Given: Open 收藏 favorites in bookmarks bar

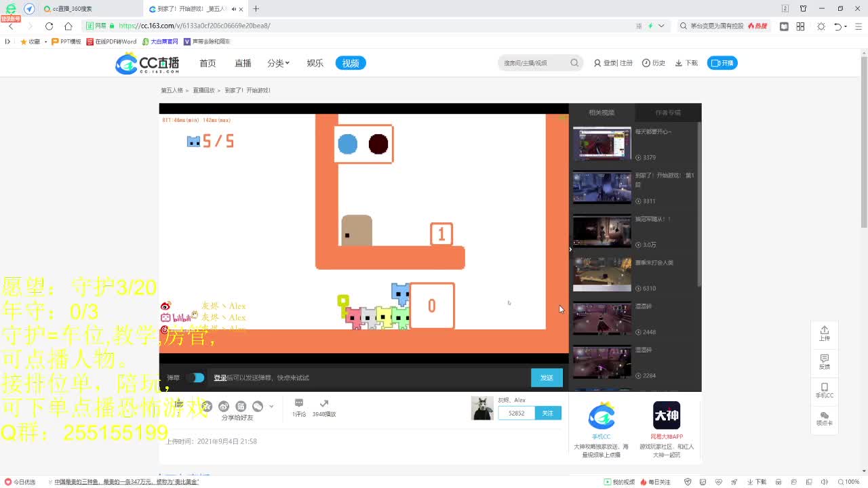Looking at the screenshot, I should 31,41.
